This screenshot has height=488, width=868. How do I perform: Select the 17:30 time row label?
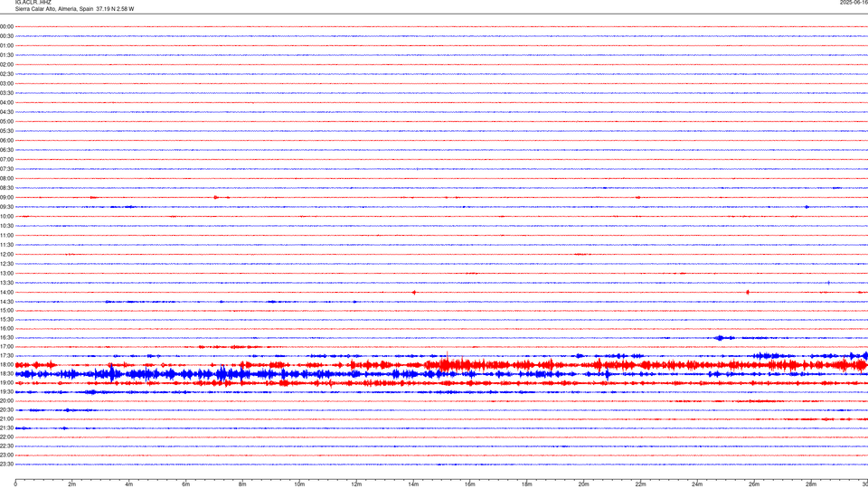(6, 356)
